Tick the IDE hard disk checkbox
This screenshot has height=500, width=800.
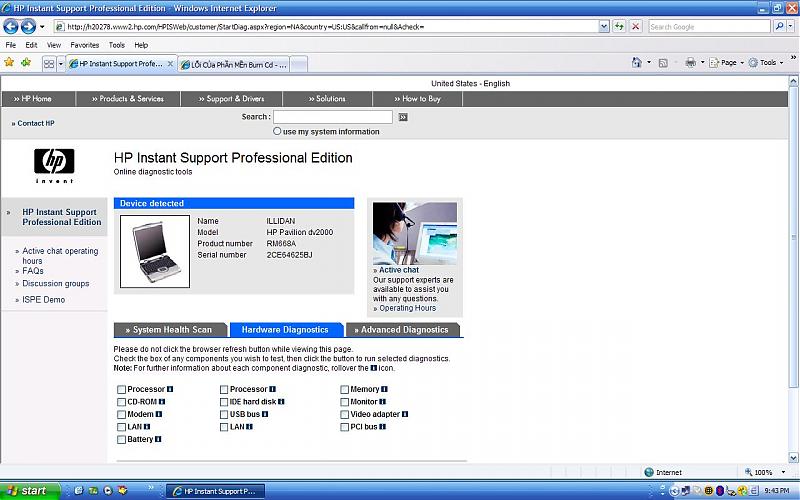(x=224, y=402)
